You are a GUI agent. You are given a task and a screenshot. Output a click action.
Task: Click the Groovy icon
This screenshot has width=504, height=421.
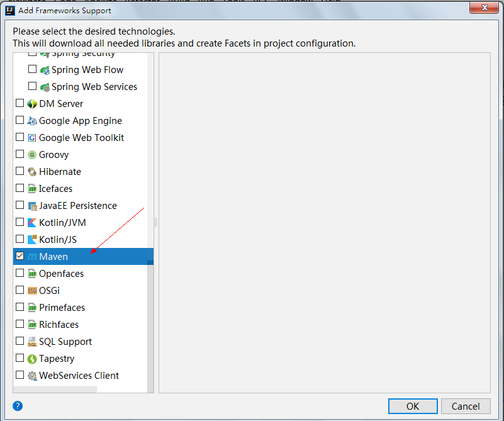(32, 155)
